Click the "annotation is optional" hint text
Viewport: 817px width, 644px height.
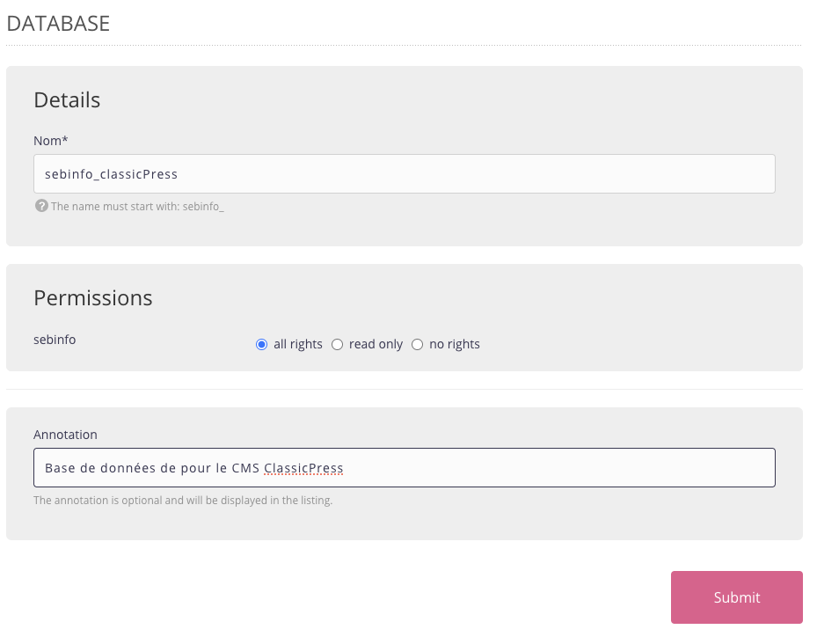pyautogui.click(x=183, y=501)
